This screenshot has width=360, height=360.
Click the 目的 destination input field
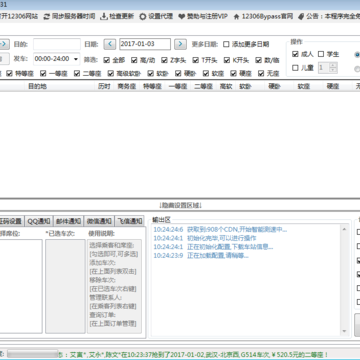click(x=57, y=44)
